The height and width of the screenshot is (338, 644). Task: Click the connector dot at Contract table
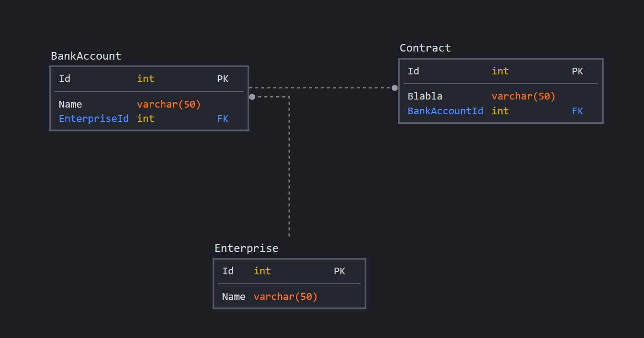395,88
